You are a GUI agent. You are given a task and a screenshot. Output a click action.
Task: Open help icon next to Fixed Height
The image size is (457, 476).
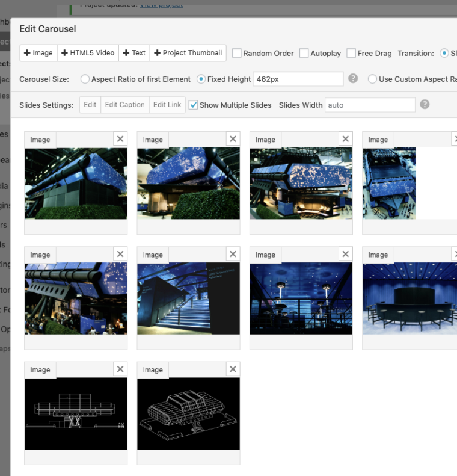[x=353, y=79]
